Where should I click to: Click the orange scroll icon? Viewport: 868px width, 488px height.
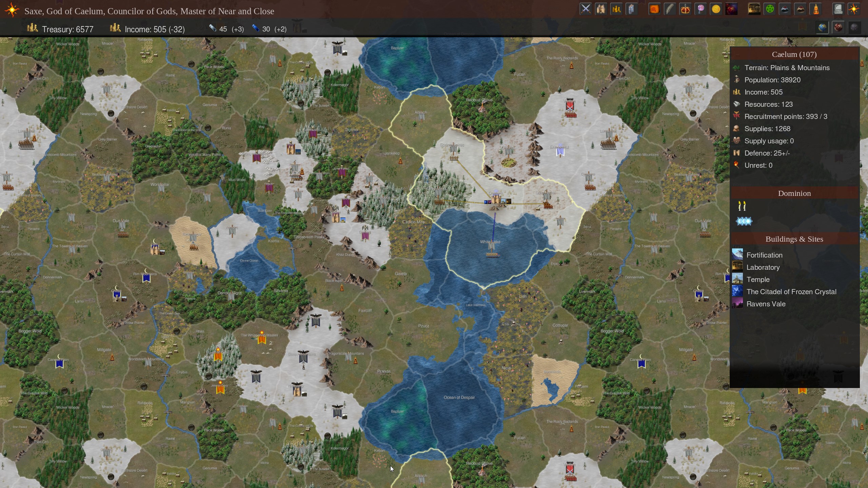(x=654, y=9)
